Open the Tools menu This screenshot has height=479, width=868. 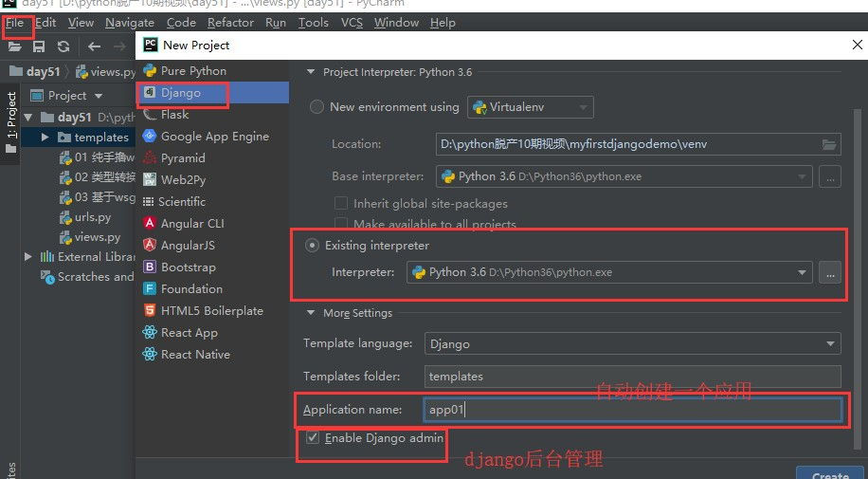pyautogui.click(x=314, y=23)
